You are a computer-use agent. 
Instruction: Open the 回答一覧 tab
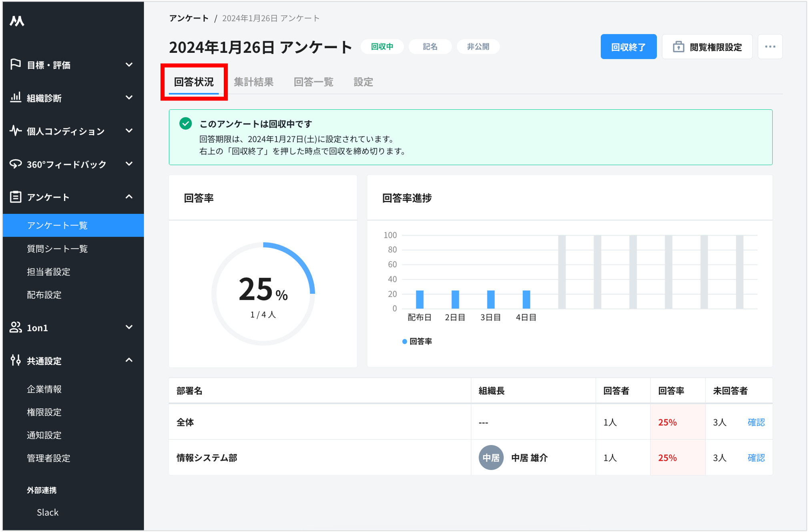(314, 82)
